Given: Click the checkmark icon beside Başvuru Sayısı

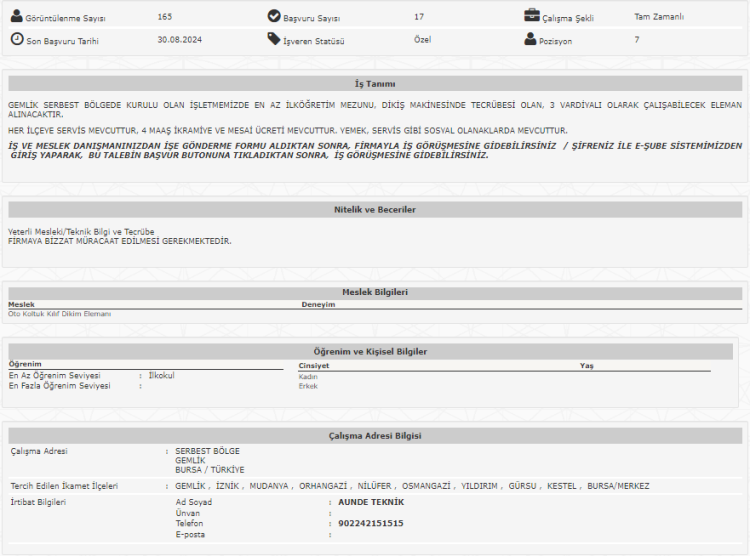Looking at the screenshot, I should [274, 17].
